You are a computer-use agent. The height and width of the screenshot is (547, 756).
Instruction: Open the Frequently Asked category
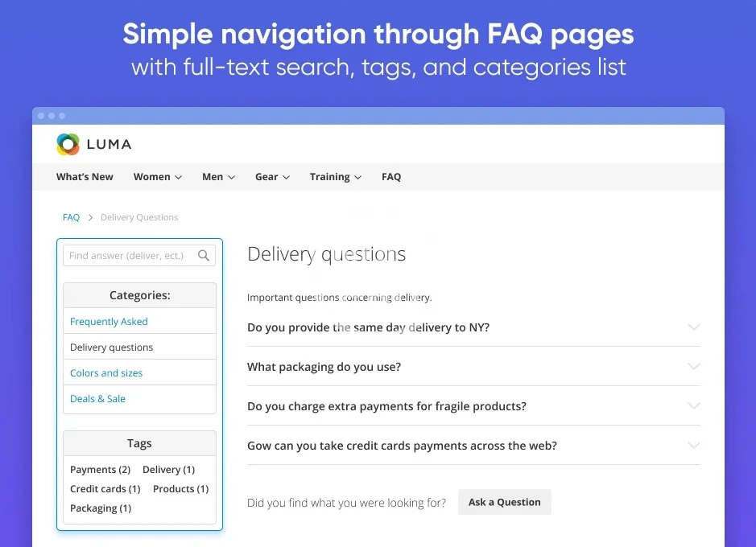coord(109,322)
